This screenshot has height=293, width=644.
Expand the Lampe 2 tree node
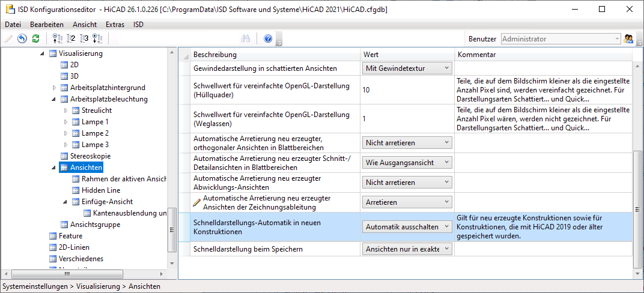point(65,133)
